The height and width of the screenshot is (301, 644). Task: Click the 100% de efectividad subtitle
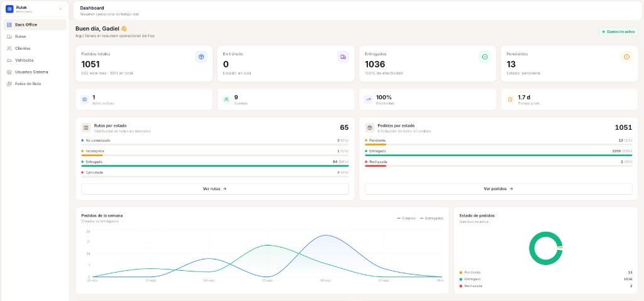(384, 73)
